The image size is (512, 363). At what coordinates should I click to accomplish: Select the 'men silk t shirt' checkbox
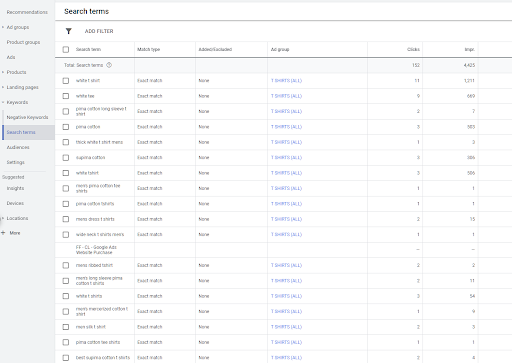[66, 327]
